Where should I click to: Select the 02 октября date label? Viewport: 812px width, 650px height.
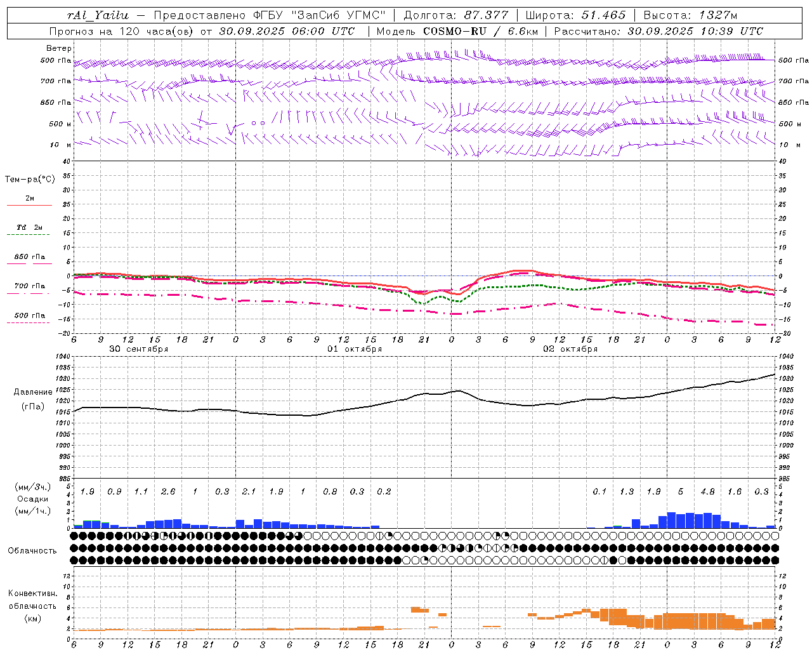[x=570, y=349]
